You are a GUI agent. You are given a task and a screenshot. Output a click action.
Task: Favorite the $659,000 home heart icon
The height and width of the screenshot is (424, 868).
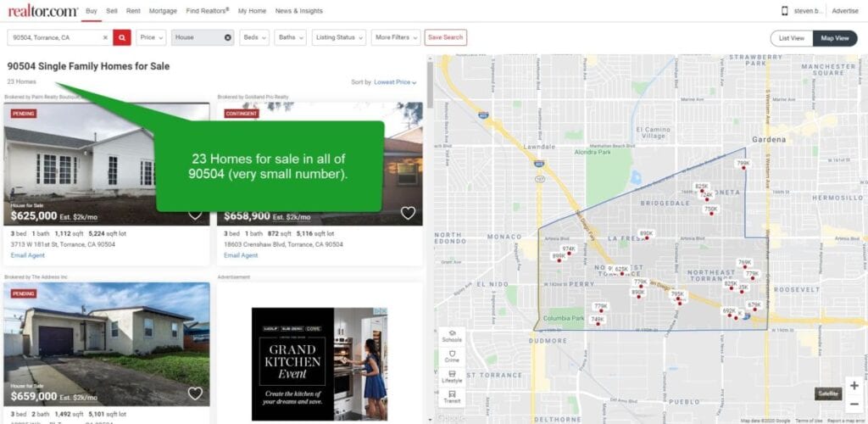195,393
